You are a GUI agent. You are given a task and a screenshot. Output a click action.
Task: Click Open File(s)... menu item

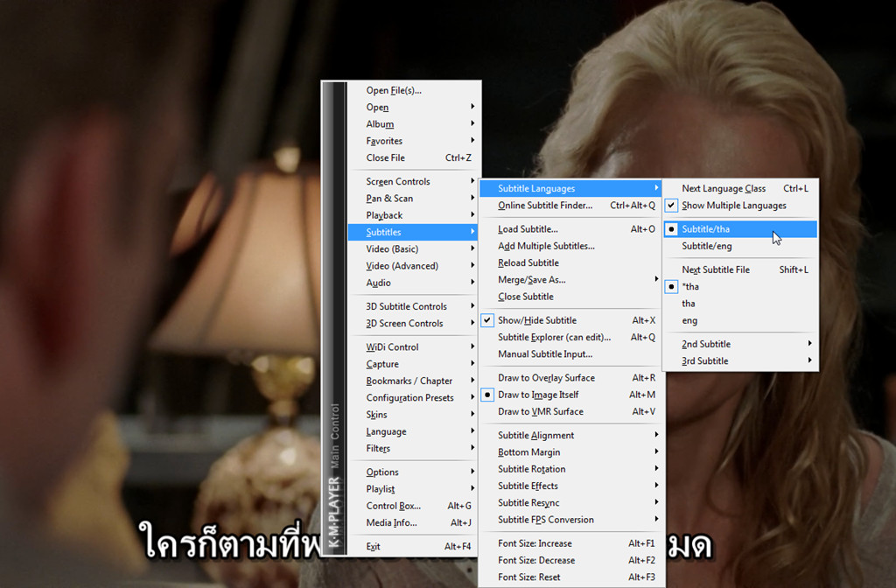pyautogui.click(x=413, y=90)
